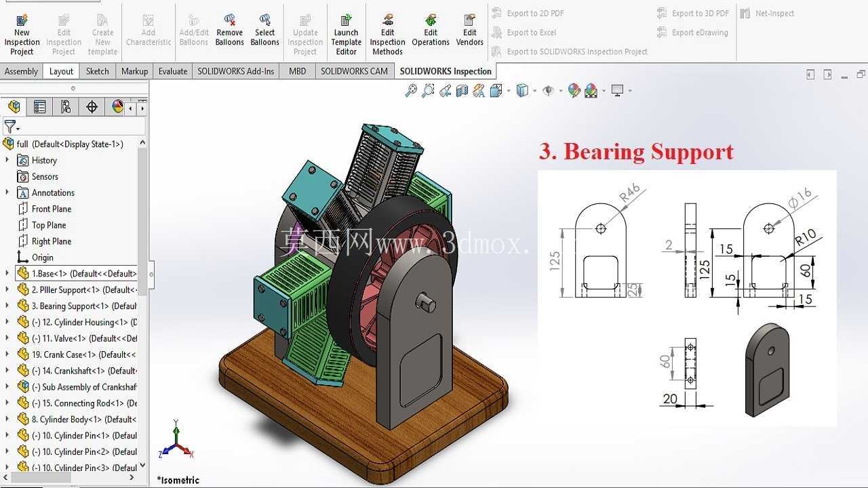Click View Settings monitor icon

[x=617, y=90]
